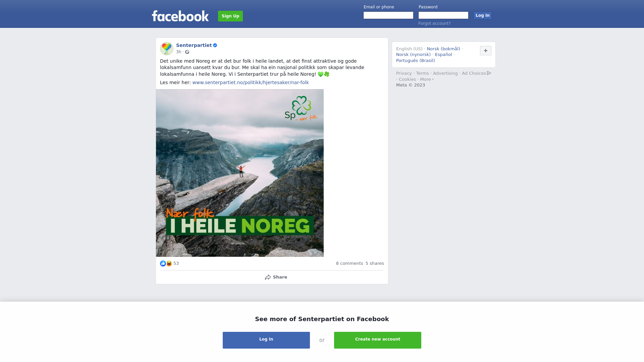Click the Forgot account? link
Screen dimensions: 644x362
[x=434, y=23]
